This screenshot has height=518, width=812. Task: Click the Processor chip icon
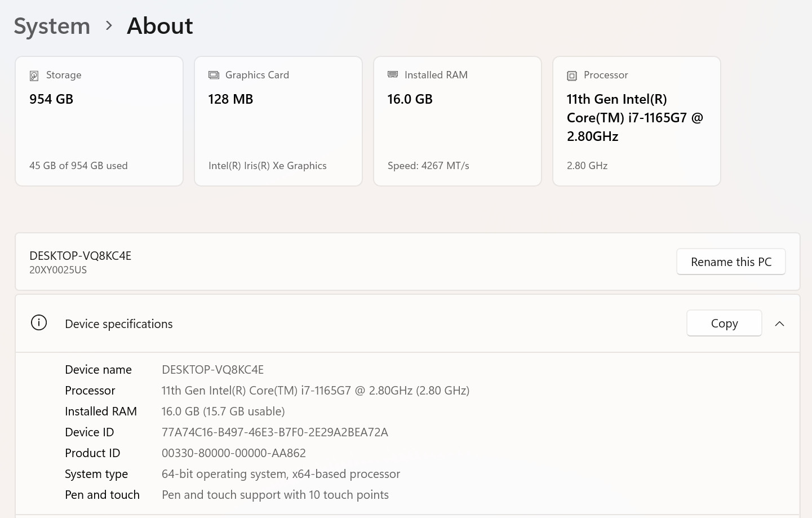572,76
